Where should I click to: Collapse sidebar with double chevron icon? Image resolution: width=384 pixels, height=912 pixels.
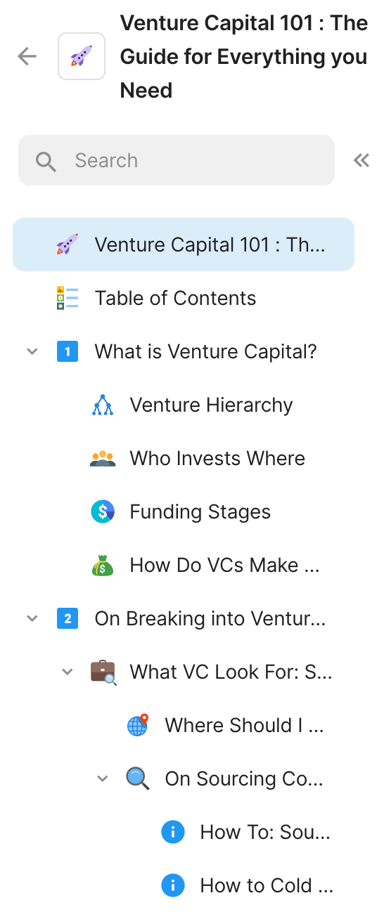click(361, 161)
